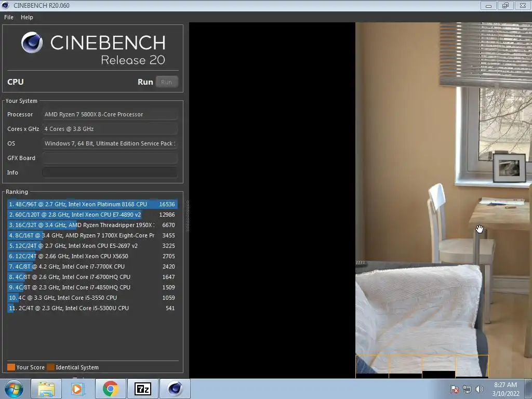Open the Help menu

27,17
